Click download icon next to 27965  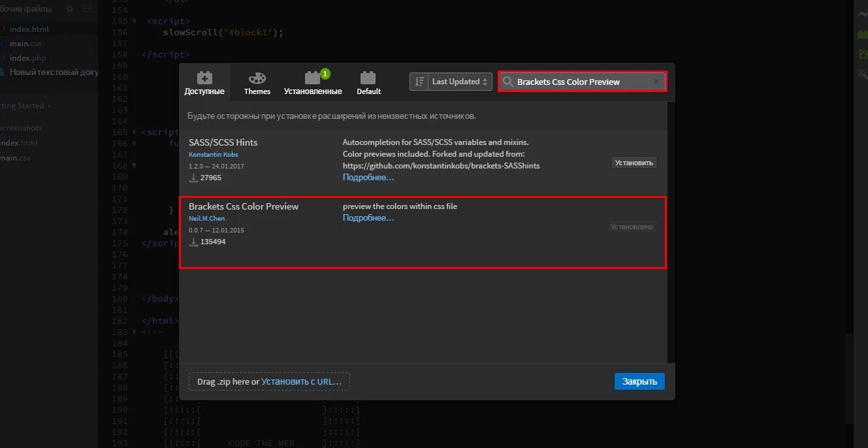(x=193, y=178)
